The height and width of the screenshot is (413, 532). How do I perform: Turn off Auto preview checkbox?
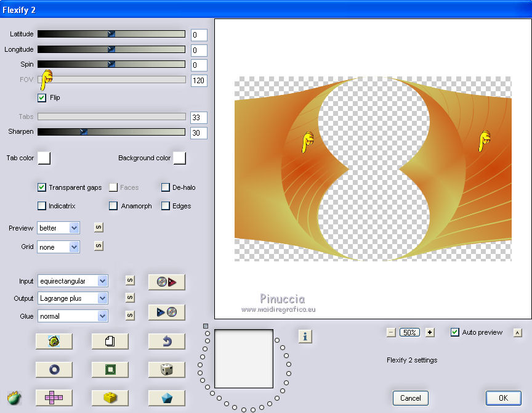point(455,332)
